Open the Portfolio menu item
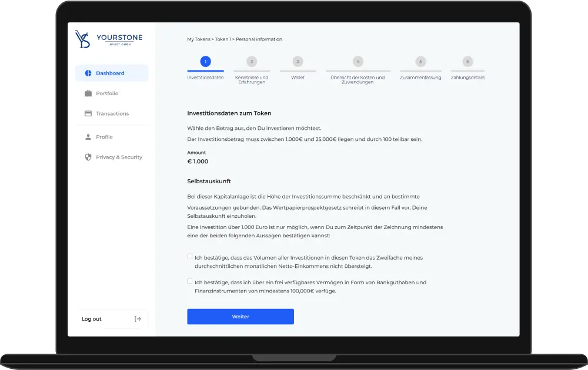 click(107, 93)
